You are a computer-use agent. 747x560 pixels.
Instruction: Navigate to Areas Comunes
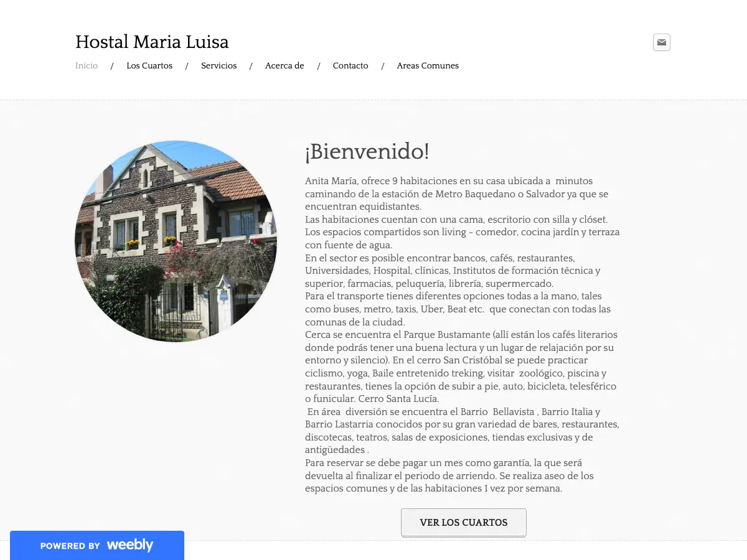pos(428,65)
